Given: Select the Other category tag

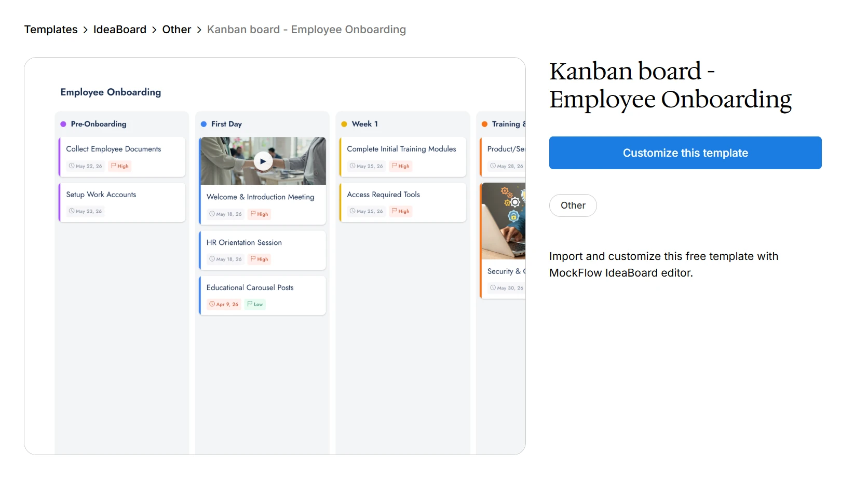Looking at the screenshot, I should pyautogui.click(x=573, y=205).
